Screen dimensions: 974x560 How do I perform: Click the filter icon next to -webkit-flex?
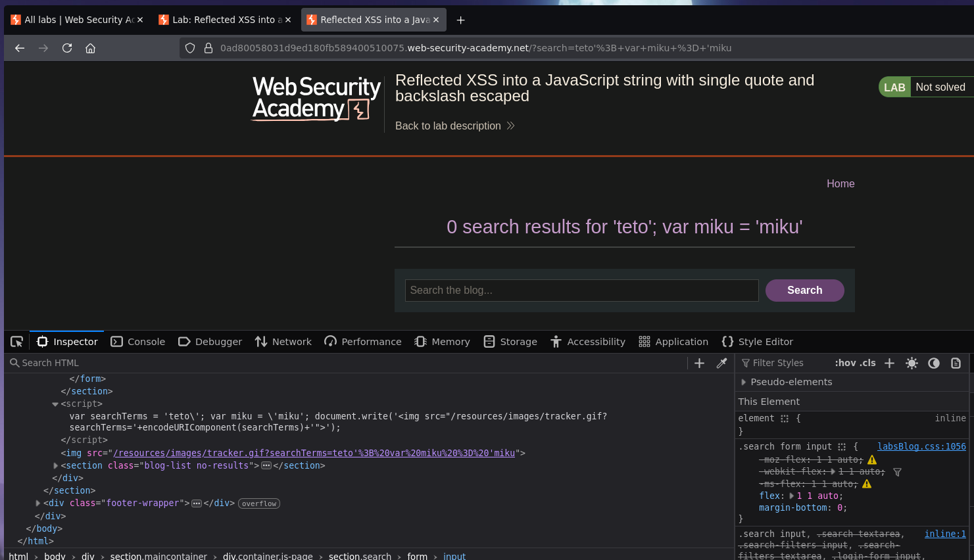click(x=897, y=472)
